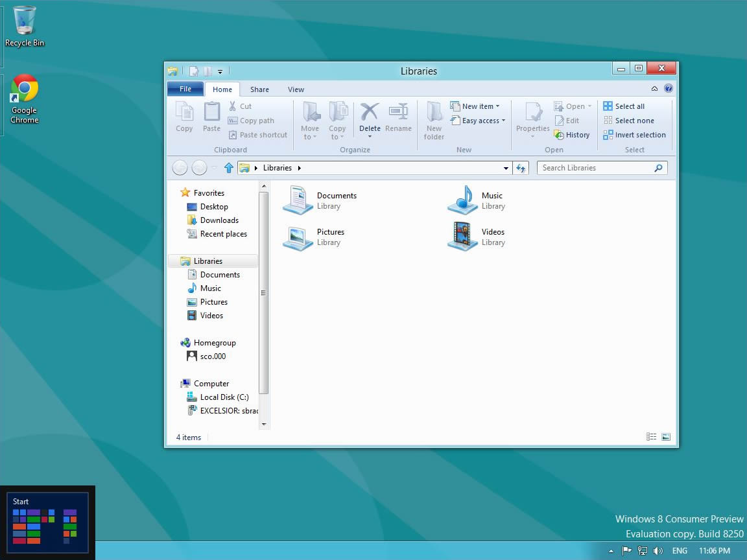The image size is (747, 560).
Task: Click the Up arrow navigation button
Action: coord(228,168)
